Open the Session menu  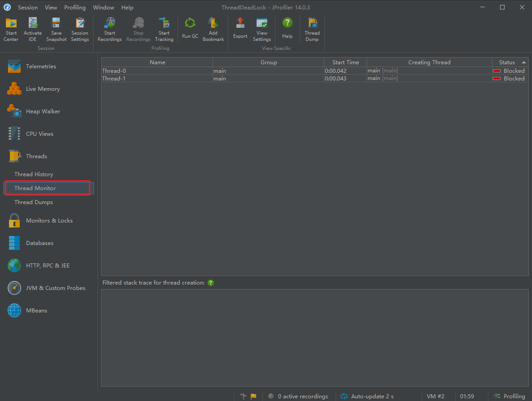click(x=28, y=7)
